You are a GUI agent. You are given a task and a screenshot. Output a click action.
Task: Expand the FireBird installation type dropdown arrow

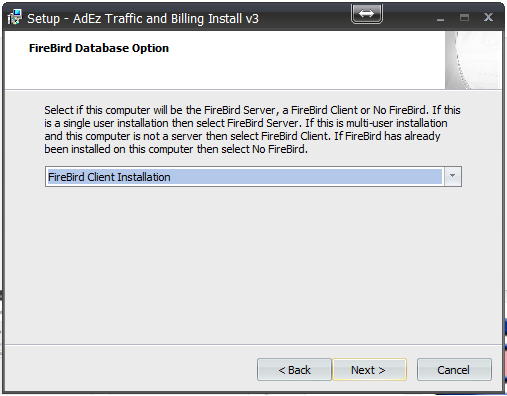click(453, 176)
